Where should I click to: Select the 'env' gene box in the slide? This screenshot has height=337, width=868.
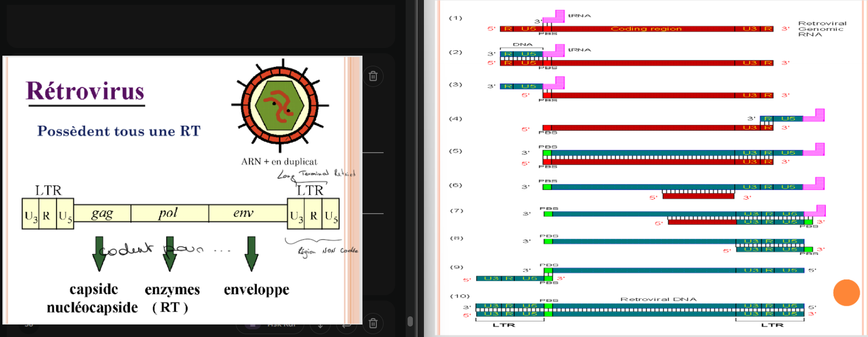pos(247,213)
